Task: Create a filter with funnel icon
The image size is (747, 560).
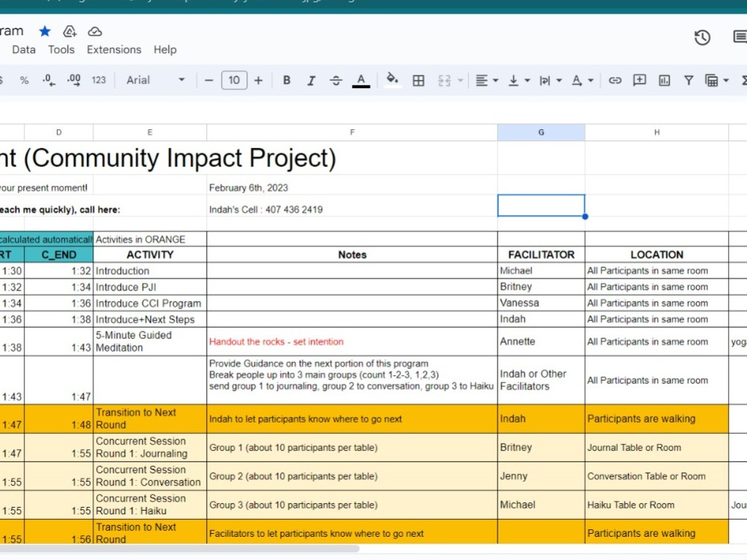Action: pyautogui.click(x=689, y=81)
